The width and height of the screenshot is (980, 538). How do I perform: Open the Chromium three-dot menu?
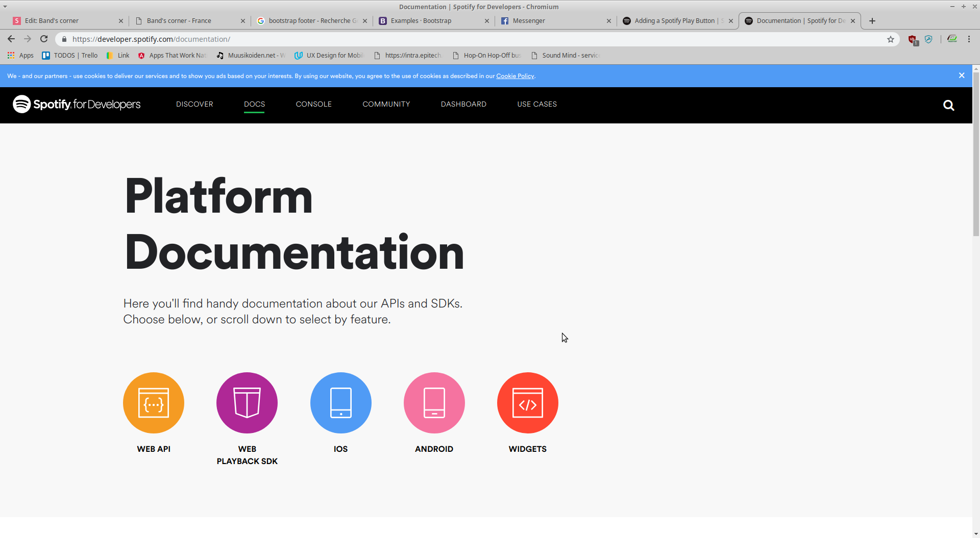[969, 39]
